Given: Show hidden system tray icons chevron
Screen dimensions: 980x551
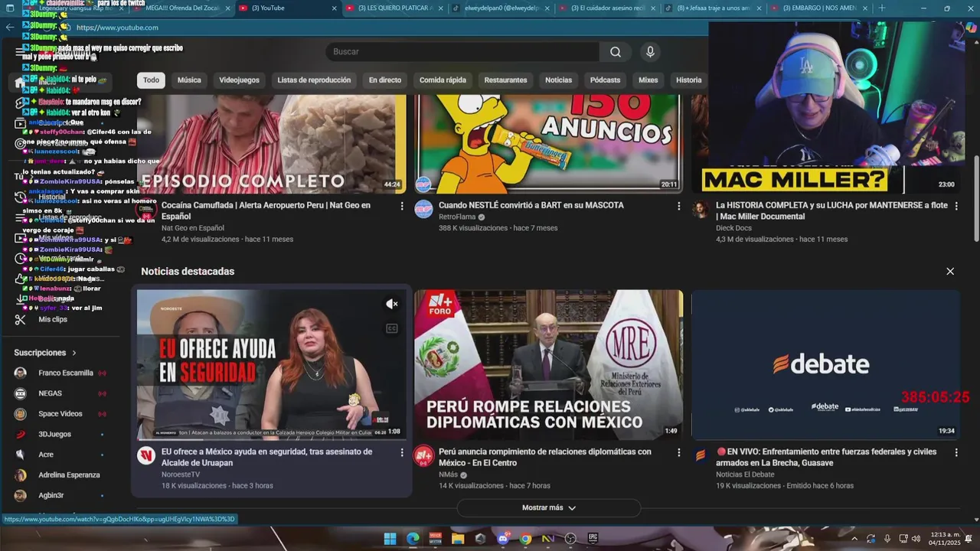Looking at the screenshot, I should pos(854,539).
